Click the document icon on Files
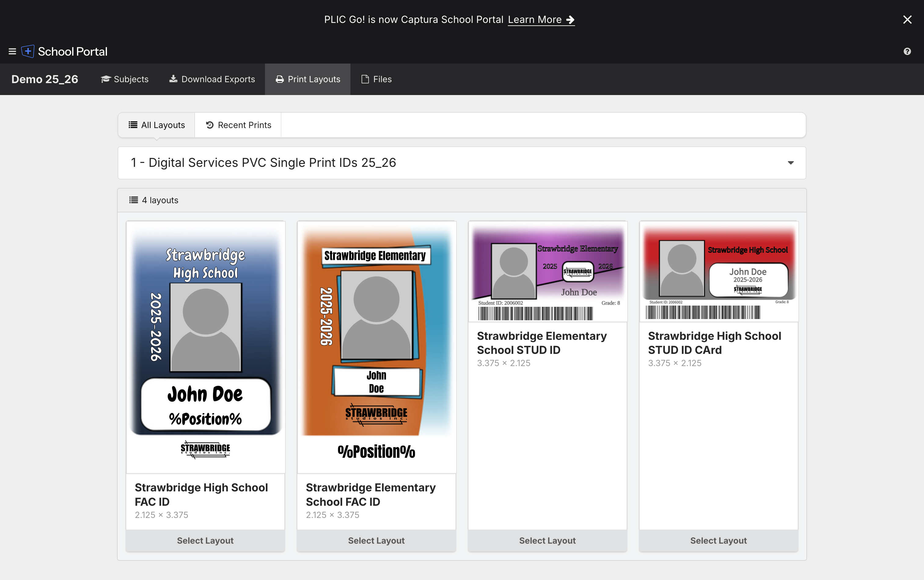924x580 pixels. pyautogui.click(x=365, y=79)
